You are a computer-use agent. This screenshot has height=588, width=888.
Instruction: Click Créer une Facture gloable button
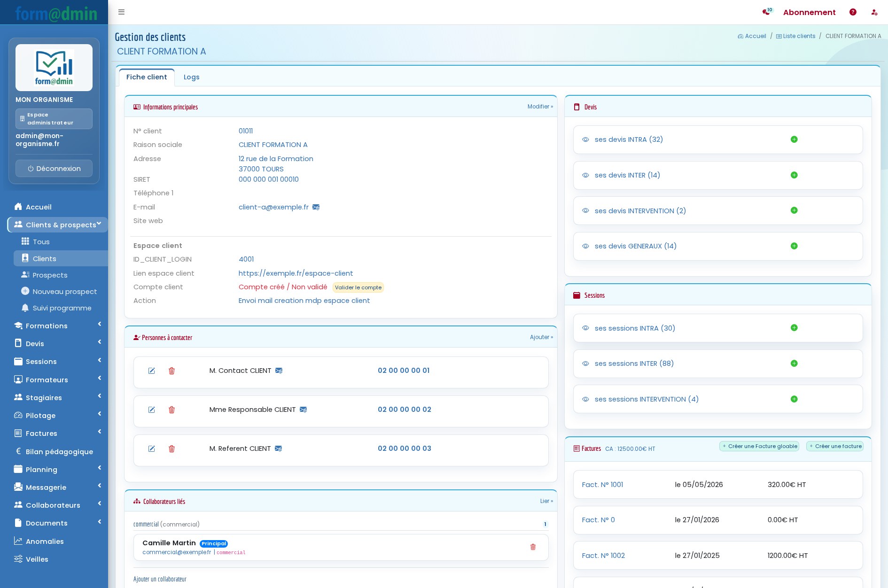pyautogui.click(x=760, y=446)
